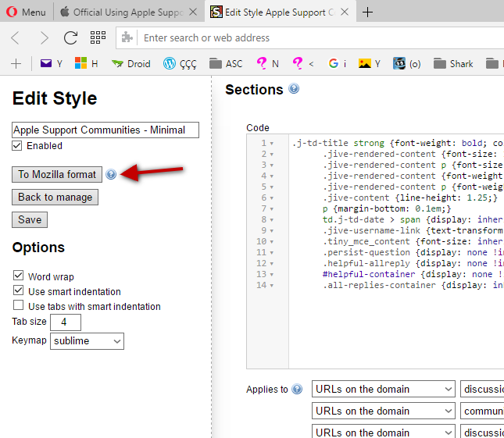Reload the current page
Image resolution: width=504 pixels, height=438 pixels.
click(x=70, y=38)
